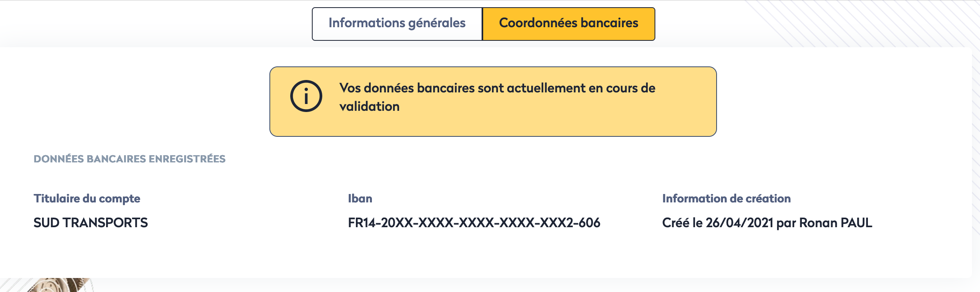Screen dimensions: 980x292
Task: Select the SUD TRANSPORTS account holder name
Action: [x=90, y=223]
